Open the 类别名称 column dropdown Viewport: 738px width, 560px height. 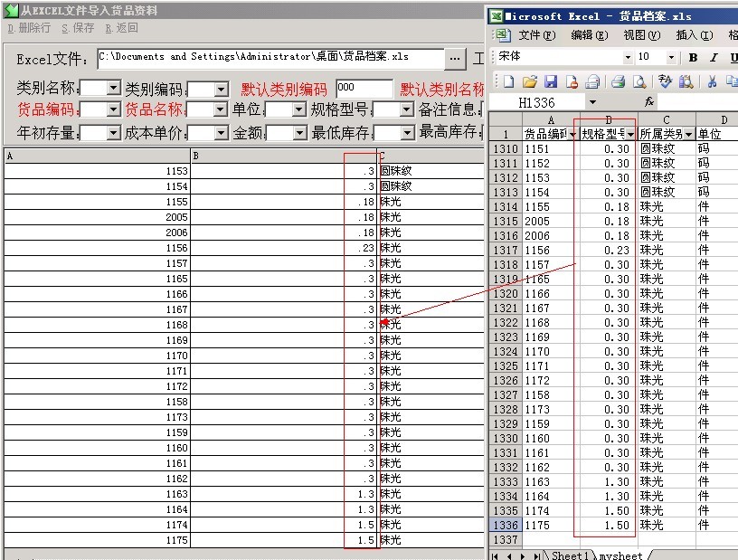(113, 88)
